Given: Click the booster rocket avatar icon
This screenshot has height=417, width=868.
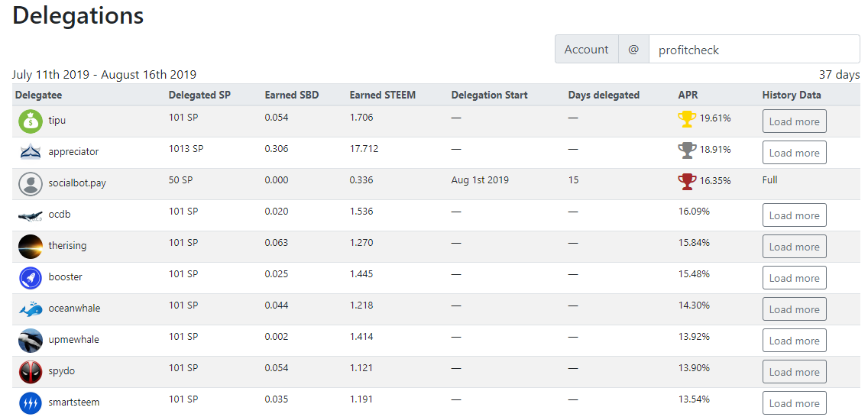Looking at the screenshot, I should (31, 278).
